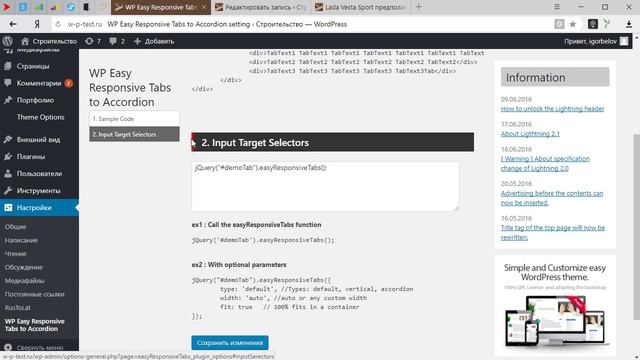The image size is (640, 360).
Task: Select Настройки menu item
Action: click(39, 208)
